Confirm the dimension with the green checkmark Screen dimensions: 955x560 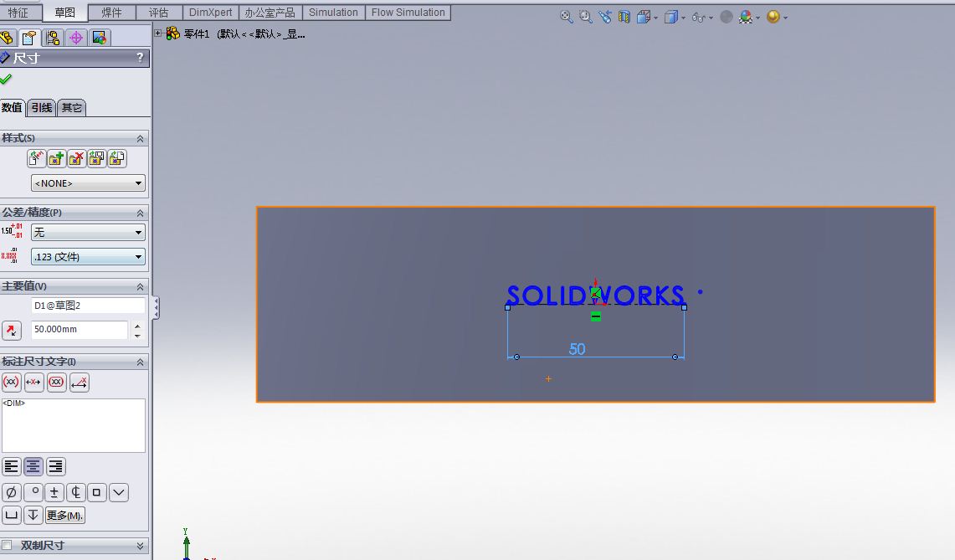(6, 80)
